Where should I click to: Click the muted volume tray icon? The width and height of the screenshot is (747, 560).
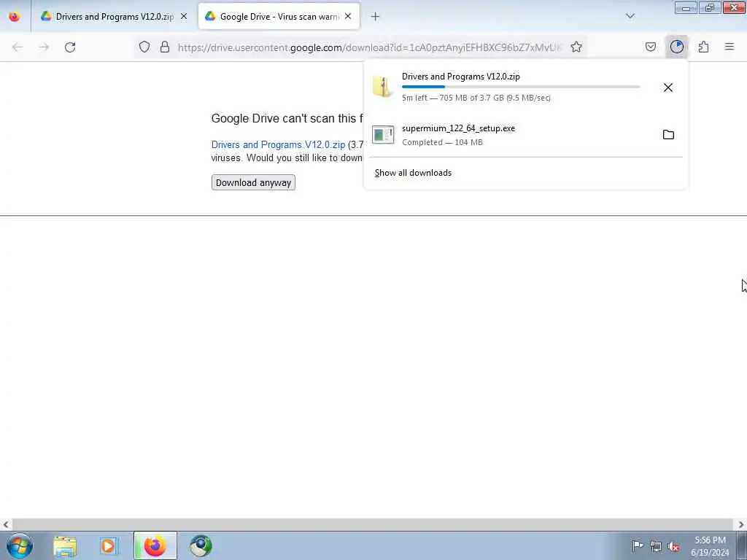coord(673,546)
